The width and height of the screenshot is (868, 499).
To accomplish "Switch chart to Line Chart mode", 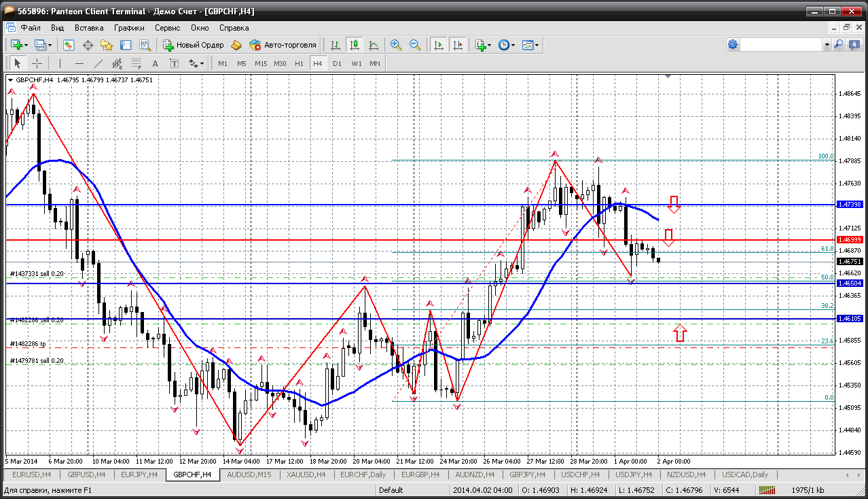I will (x=374, y=45).
